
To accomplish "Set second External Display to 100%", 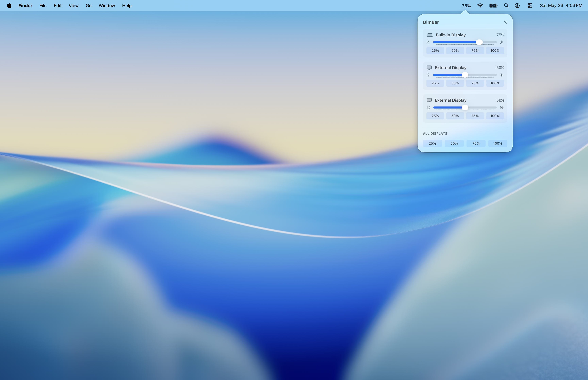I will point(495,116).
